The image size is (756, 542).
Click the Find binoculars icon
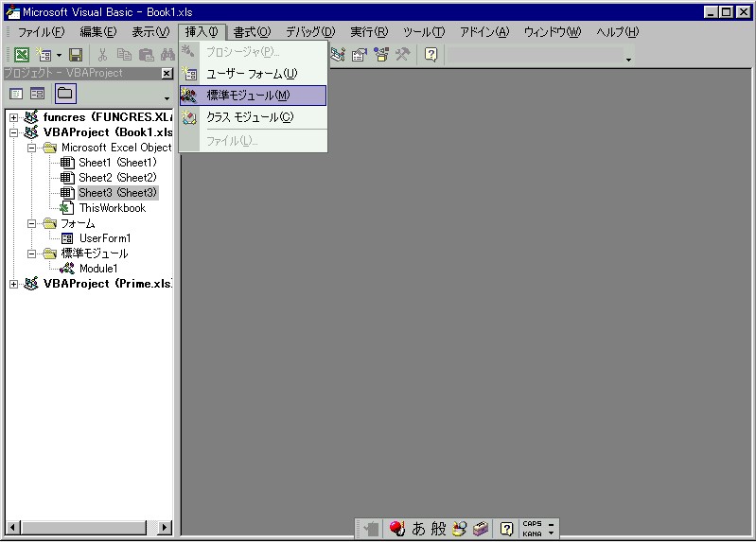pos(167,55)
